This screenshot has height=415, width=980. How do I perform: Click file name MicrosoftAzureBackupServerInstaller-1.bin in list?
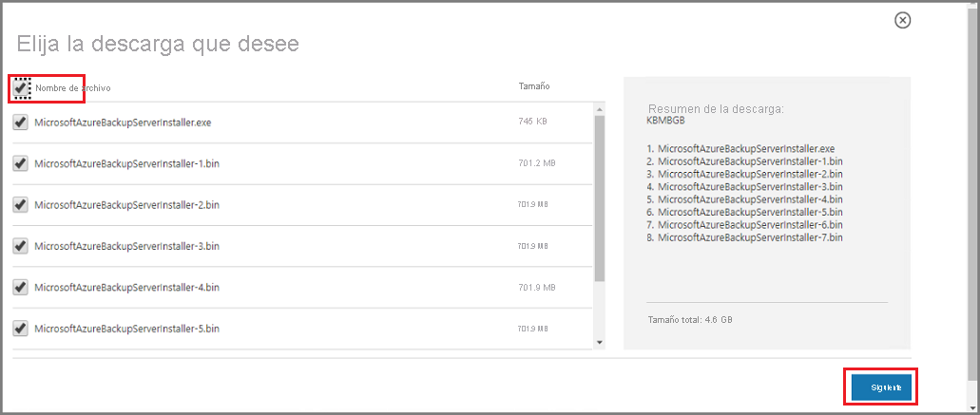pos(126,164)
